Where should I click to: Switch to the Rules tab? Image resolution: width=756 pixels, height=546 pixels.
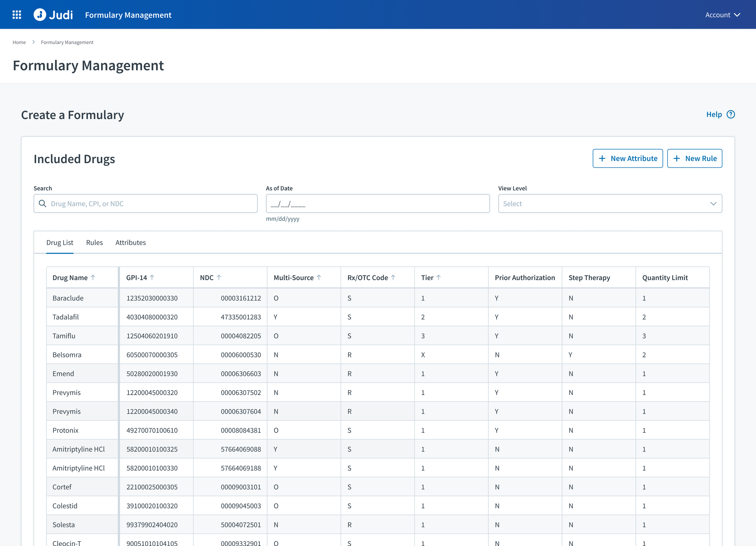pyautogui.click(x=94, y=243)
